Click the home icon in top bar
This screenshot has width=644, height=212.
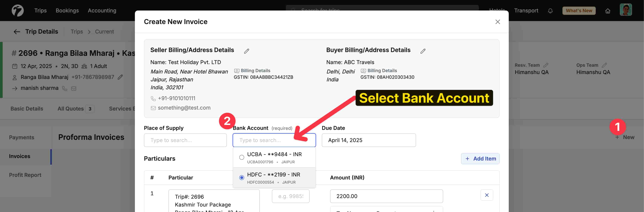608,11
